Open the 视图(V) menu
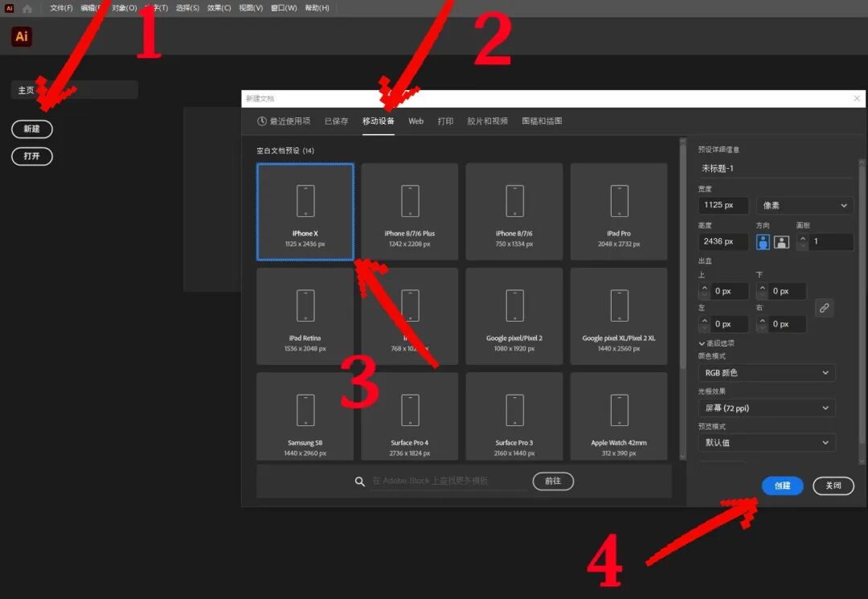Viewport: 868px width, 599px height. [x=251, y=8]
